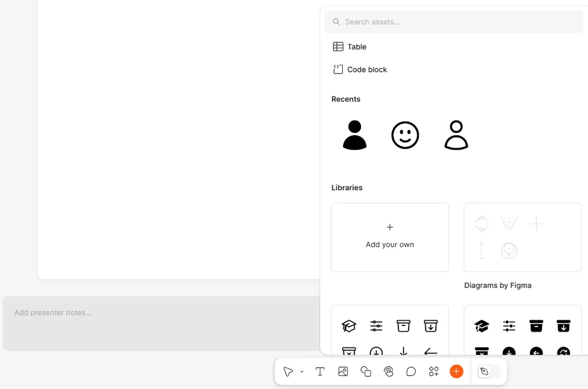Select the outlined sliders icon
The height and width of the screenshot is (389, 588).
pyautogui.click(x=376, y=326)
